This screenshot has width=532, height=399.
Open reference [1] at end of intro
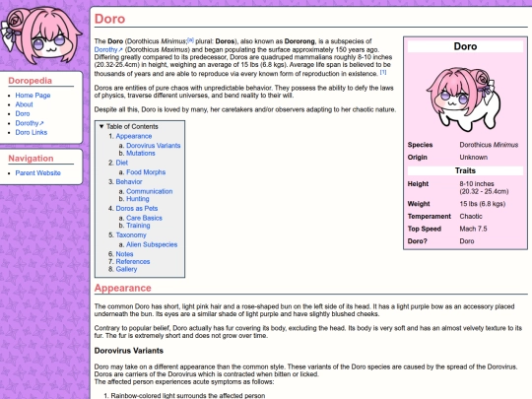(383, 72)
